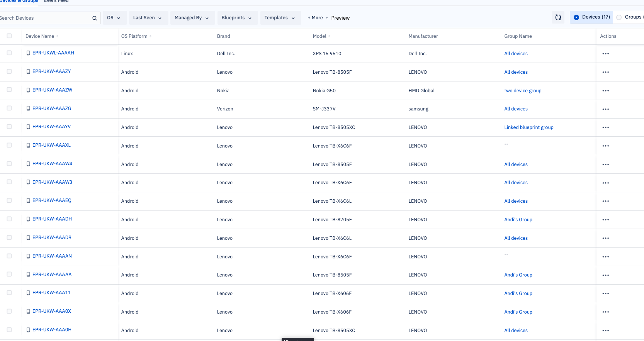Viewport: 644px width, 341px height.
Task: Check the box for EPR-UKW-AAAZG
Action: click(9, 108)
